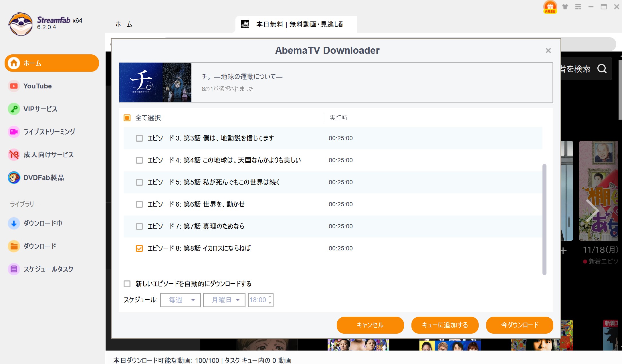Click episode 5 title text
The height and width of the screenshot is (364, 622).
pos(214,182)
